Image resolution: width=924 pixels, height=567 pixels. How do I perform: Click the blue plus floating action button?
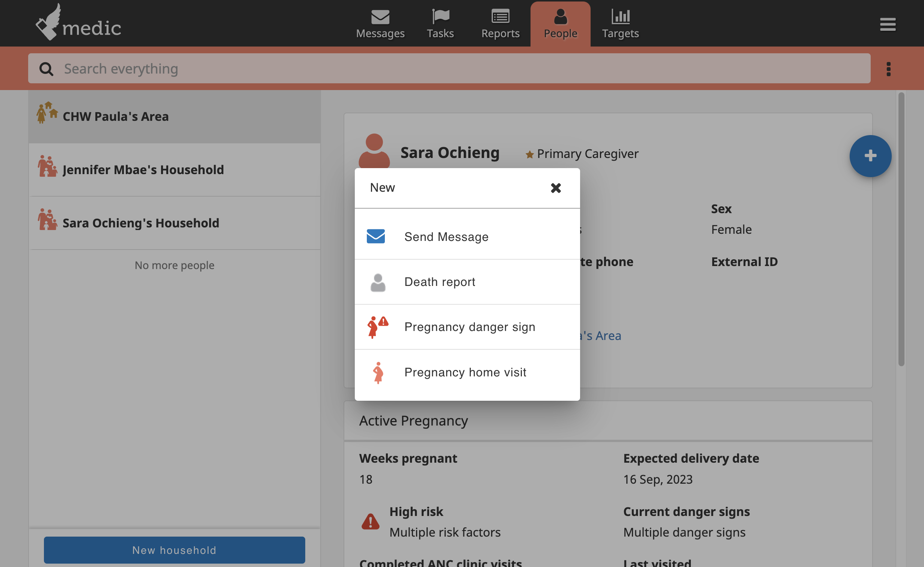pyautogui.click(x=870, y=156)
